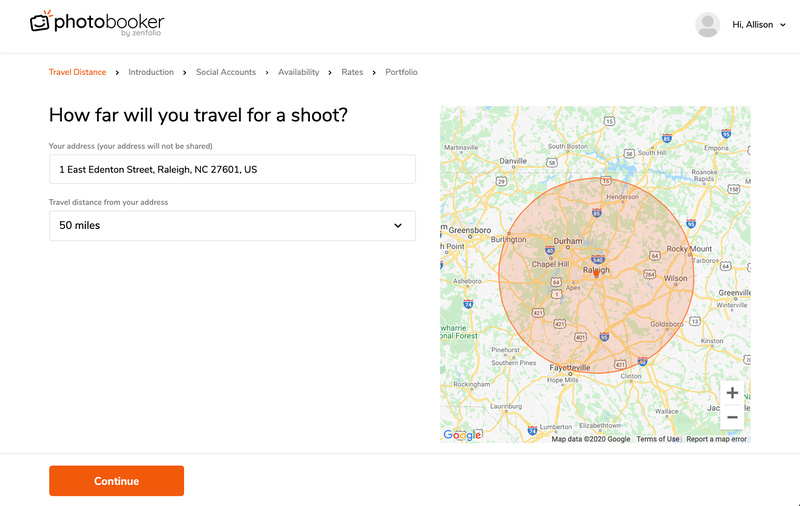
Task: Click the Google logo on map
Action: tap(462, 435)
